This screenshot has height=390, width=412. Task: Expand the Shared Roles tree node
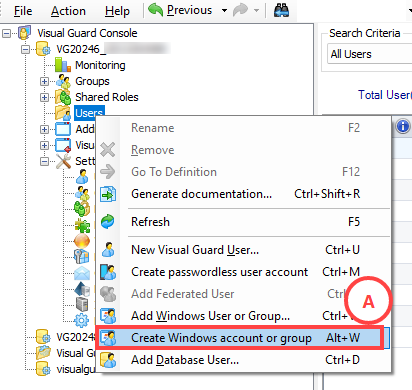44,97
